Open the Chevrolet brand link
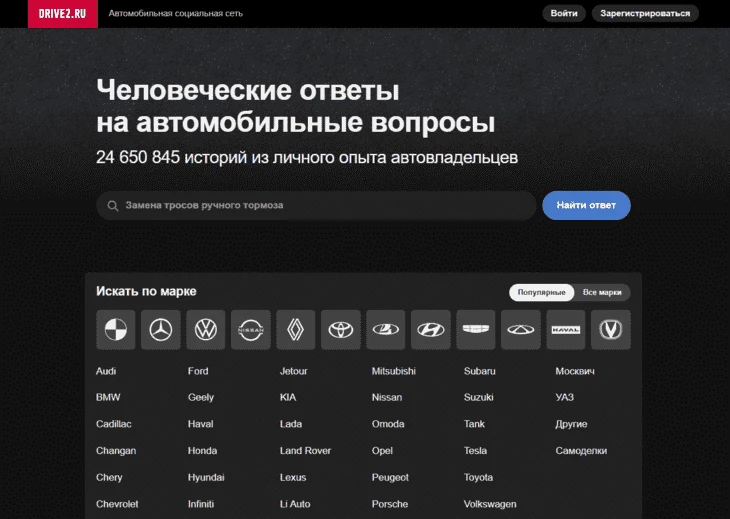 point(117,504)
